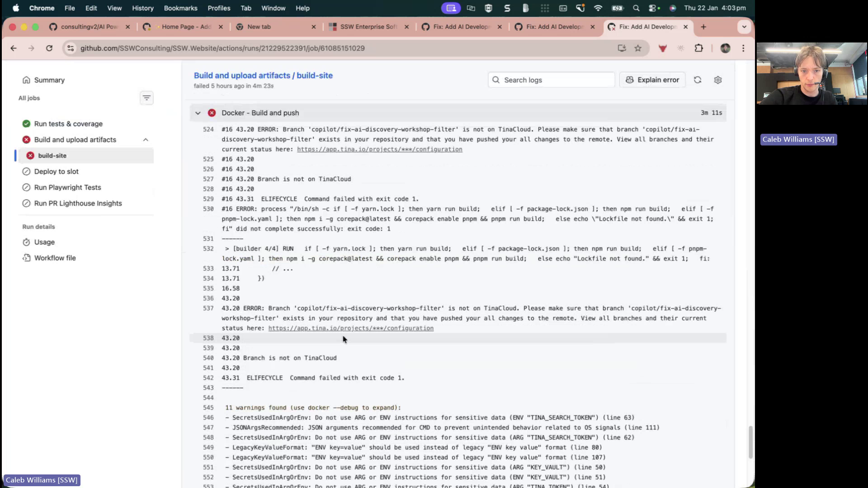Re-run the job using the refresh icon
The width and height of the screenshot is (868, 488).
click(x=697, y=80)
